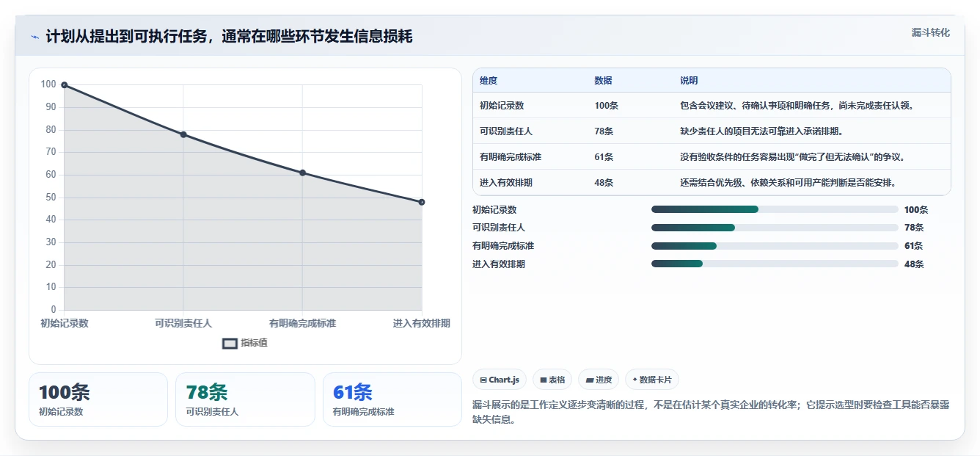Click the footnote paragraph starting 漏斗展示的是
Viewport: 980px width, 456px height.
711,412
